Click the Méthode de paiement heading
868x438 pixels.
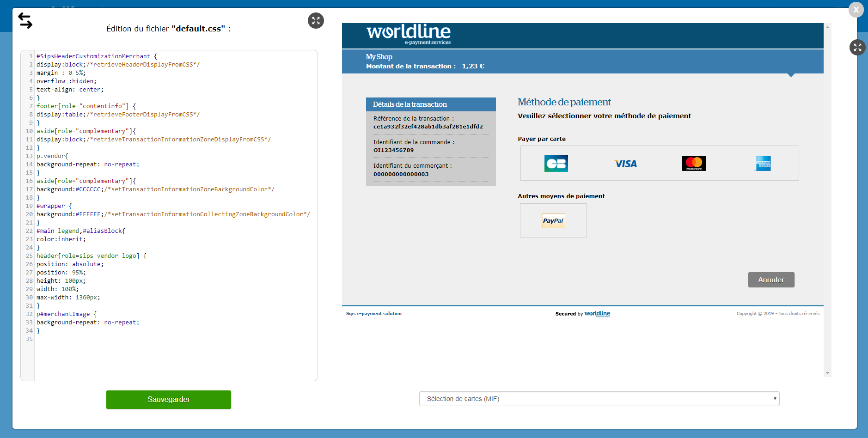(x=564, y=102)
